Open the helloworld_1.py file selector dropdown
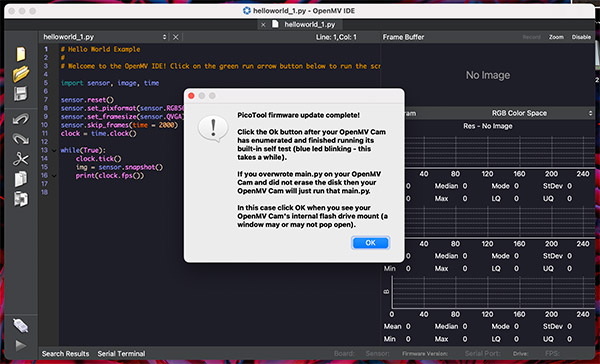The height and width of the screenshot is (364, 600). point(104,37)
